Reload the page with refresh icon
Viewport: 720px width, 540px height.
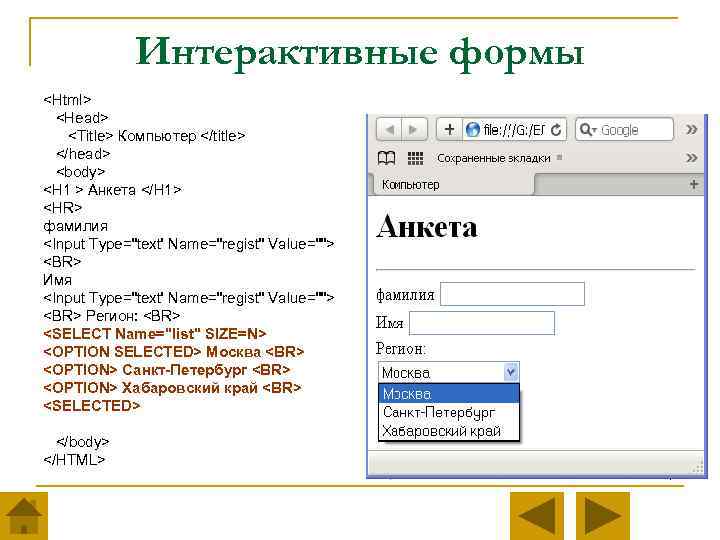click(x=556, y=130)
